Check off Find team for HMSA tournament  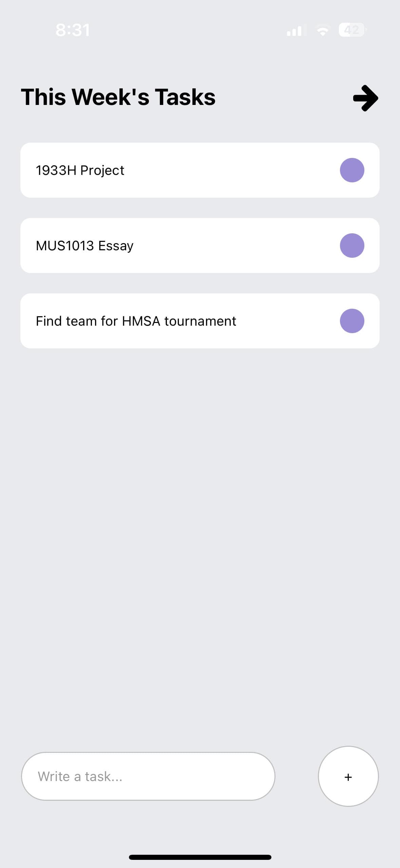pos(352,321)
